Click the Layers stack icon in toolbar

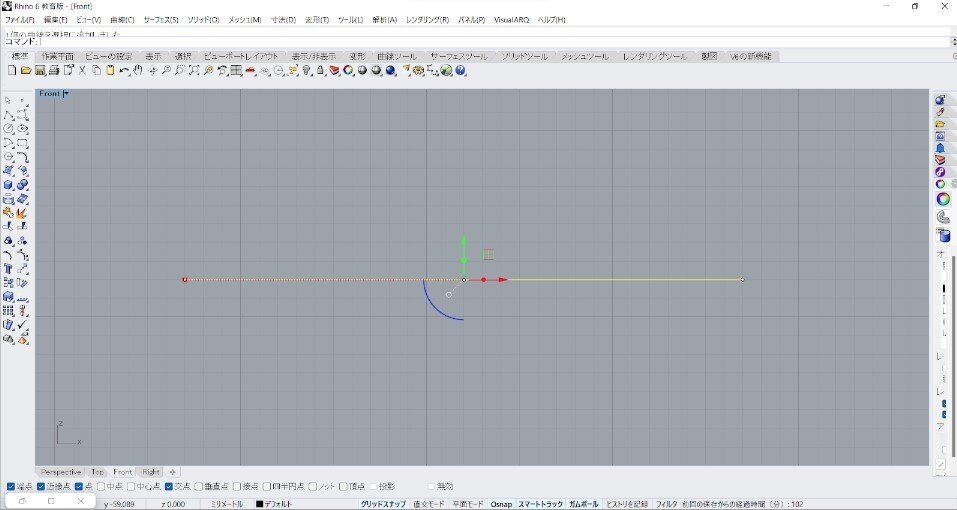tap(334, 70)
